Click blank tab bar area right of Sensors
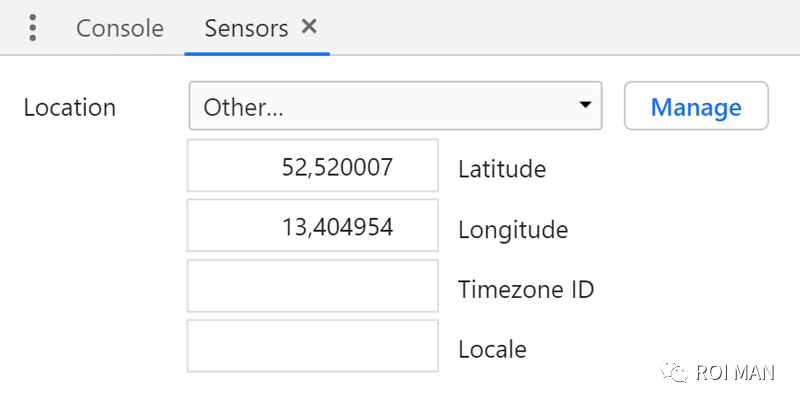This screenshot has width=800, height=405. tap(560, 28)
